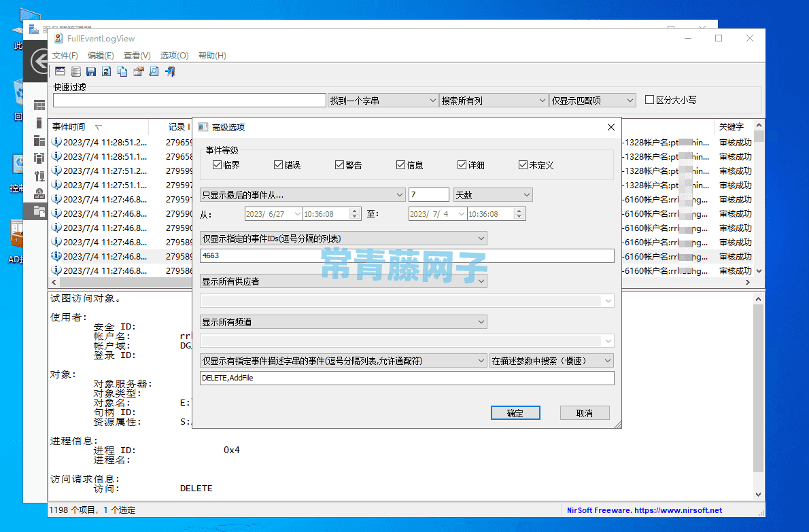Click the 确定 button
809x532 pixels.
tap(515, 412)
